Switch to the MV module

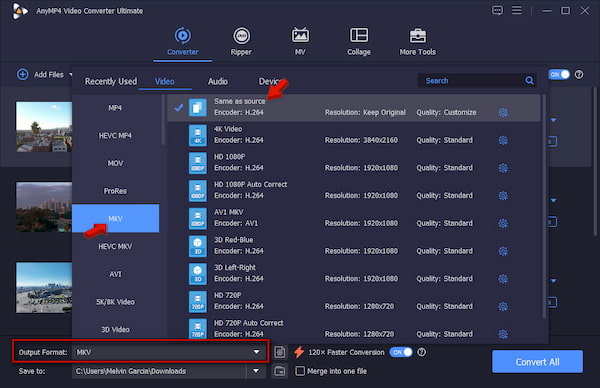click(300, 42)
